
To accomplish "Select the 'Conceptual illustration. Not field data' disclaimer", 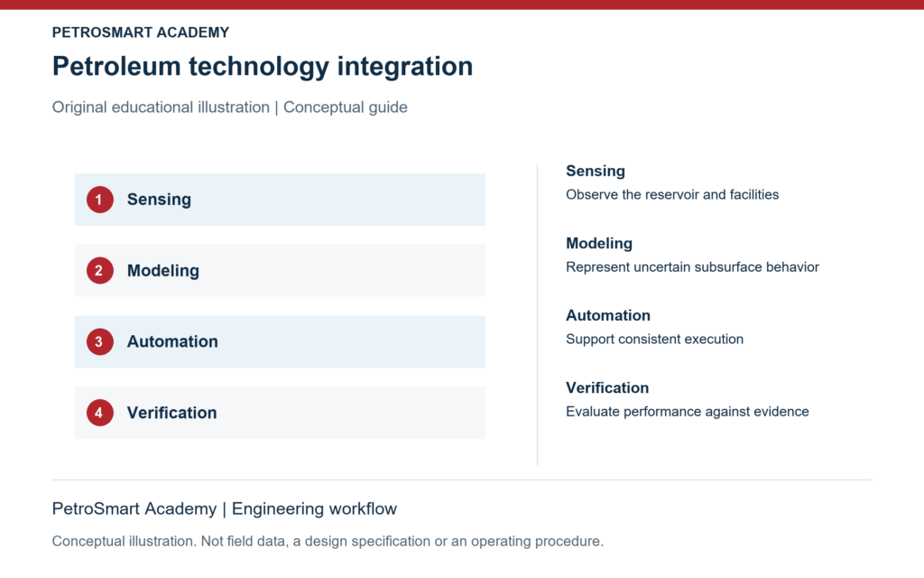I will [328, 542].
